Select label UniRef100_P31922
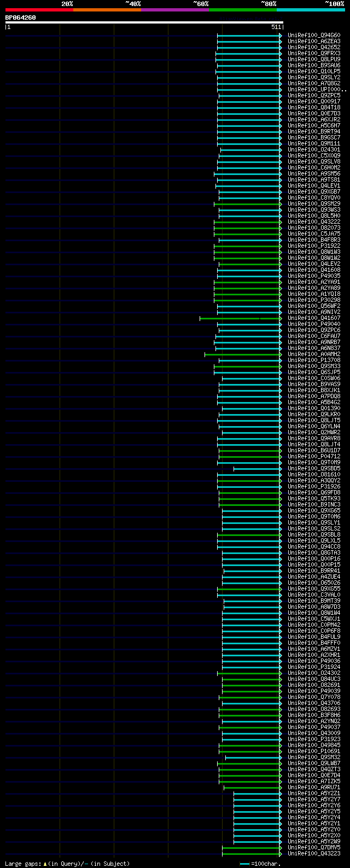Viewport: 350px width, 868px height. point(314,246)
